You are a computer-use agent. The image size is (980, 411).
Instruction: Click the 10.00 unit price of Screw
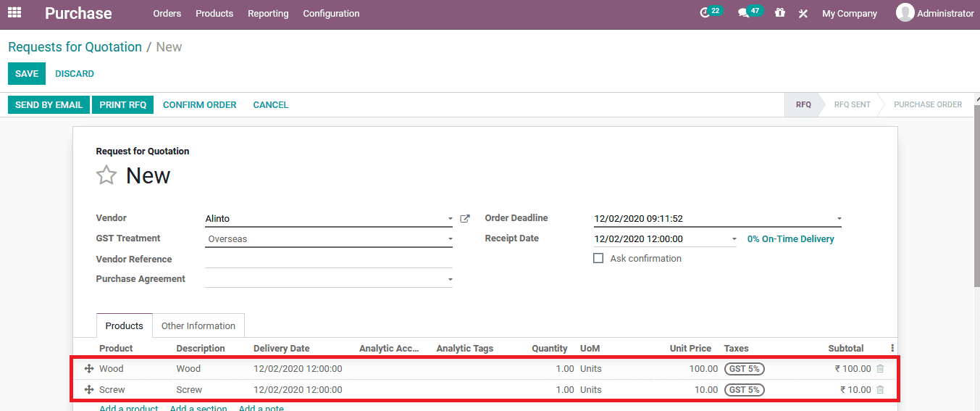click(x=706, y=389)
